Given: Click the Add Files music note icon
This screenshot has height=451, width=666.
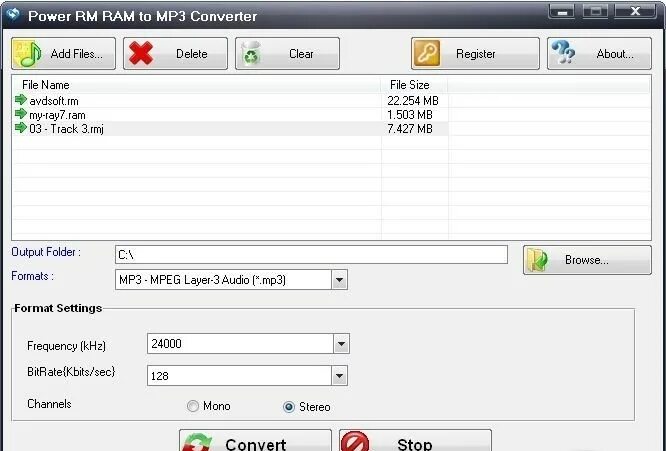Looking at the screenshot, I should click(x=27, y=54).
